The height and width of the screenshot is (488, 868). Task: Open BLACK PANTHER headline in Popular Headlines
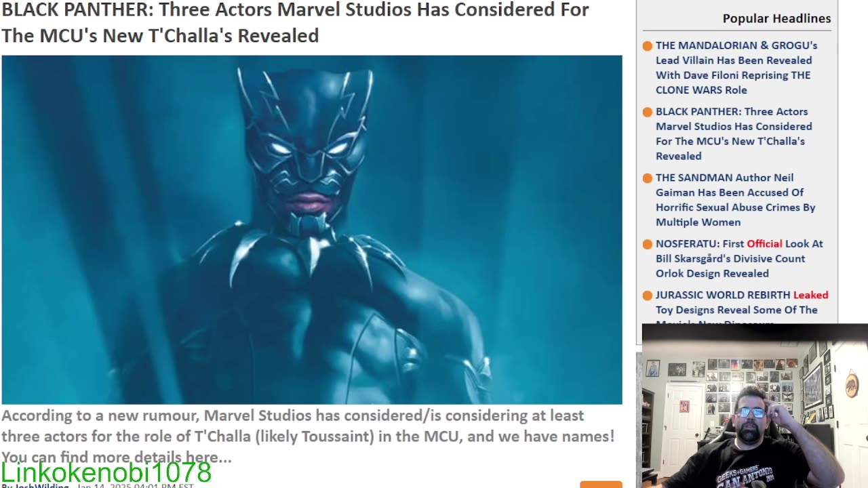click(x=734, y=134)
